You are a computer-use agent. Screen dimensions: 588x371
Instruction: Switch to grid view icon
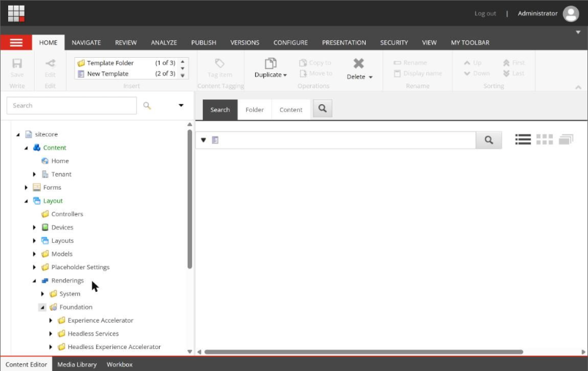coord(545,139)
